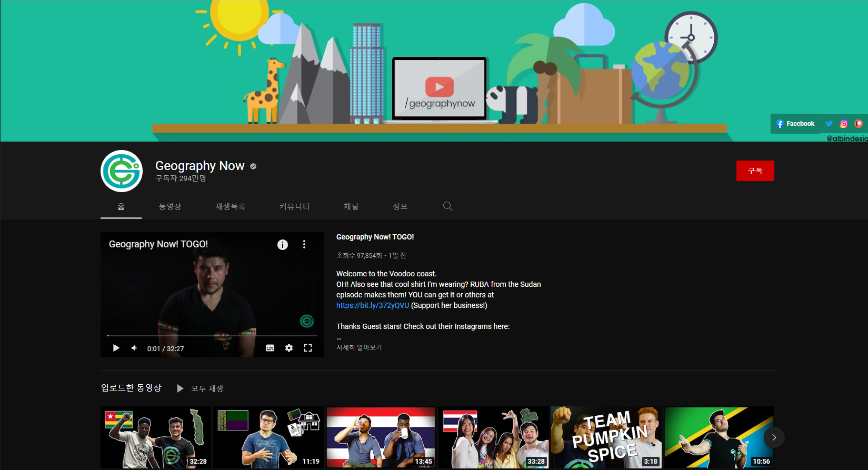Image resolution: width=868 pixels, height=470 pixels.
Task: Open the Facebook link on banner
Action: 795,124
